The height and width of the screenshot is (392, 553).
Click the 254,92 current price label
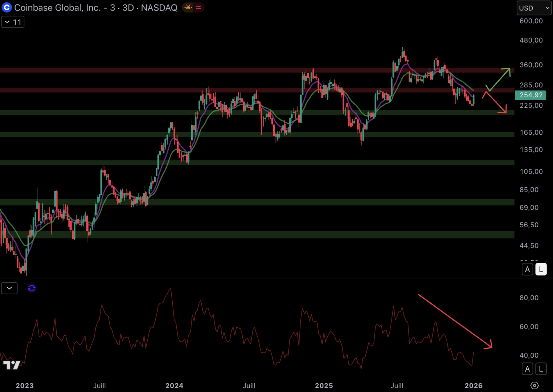click(531, 95)
